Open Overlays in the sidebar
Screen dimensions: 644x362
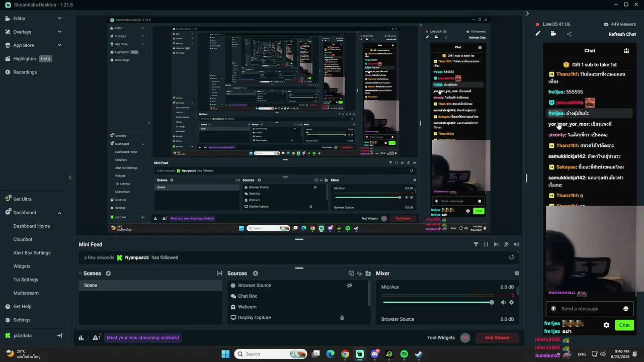click(22, 32)
